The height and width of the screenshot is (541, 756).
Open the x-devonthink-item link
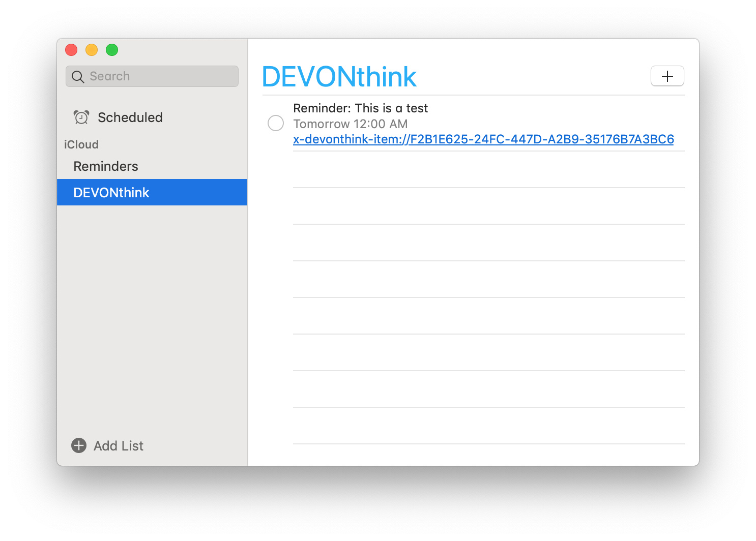[x=483, y=139]
